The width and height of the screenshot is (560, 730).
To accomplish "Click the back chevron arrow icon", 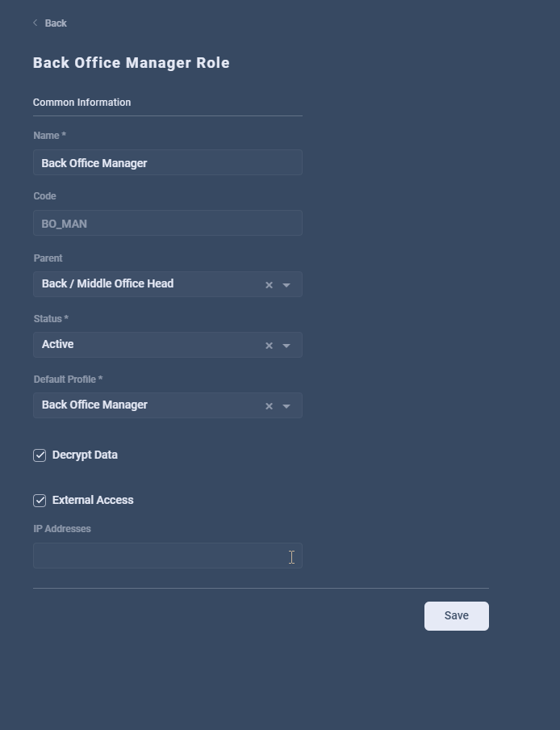I will [x=36, y=23].
